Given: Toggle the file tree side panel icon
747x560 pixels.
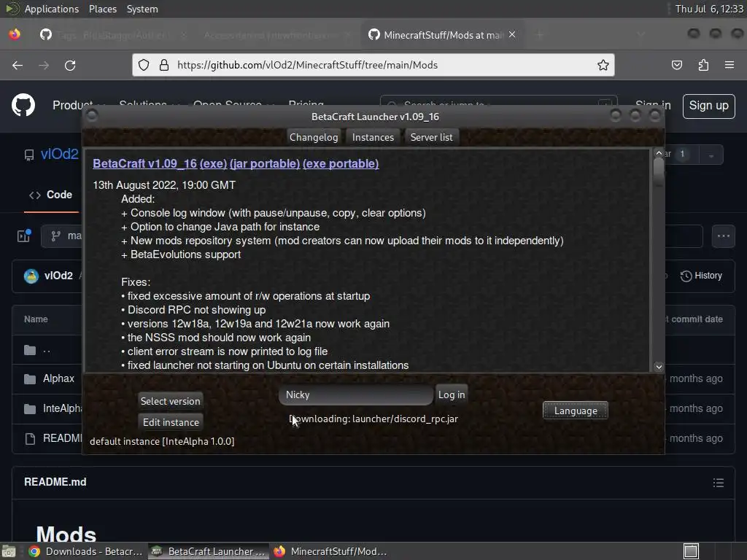Looking at the screenshot, I should (x=24, y=236).
